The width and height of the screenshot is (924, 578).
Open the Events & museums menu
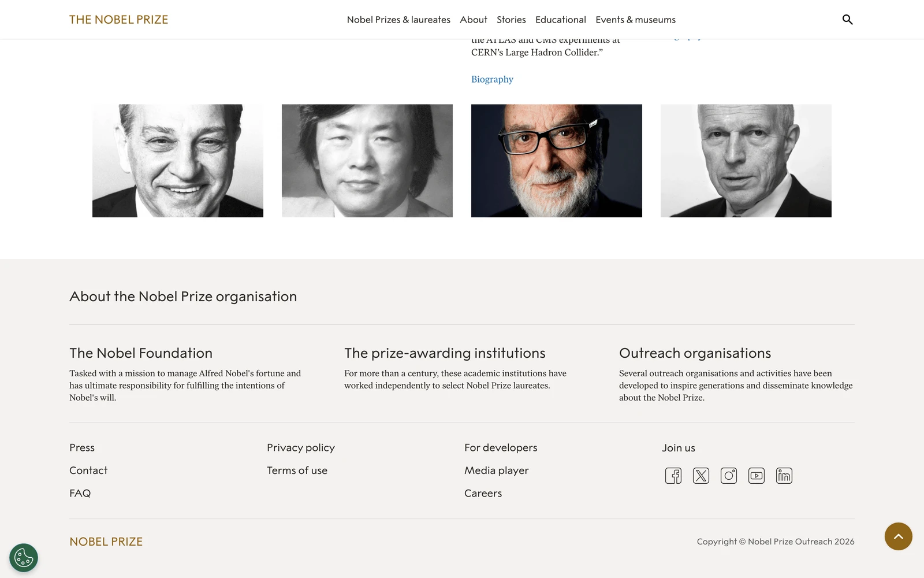[x=635, y=20]
